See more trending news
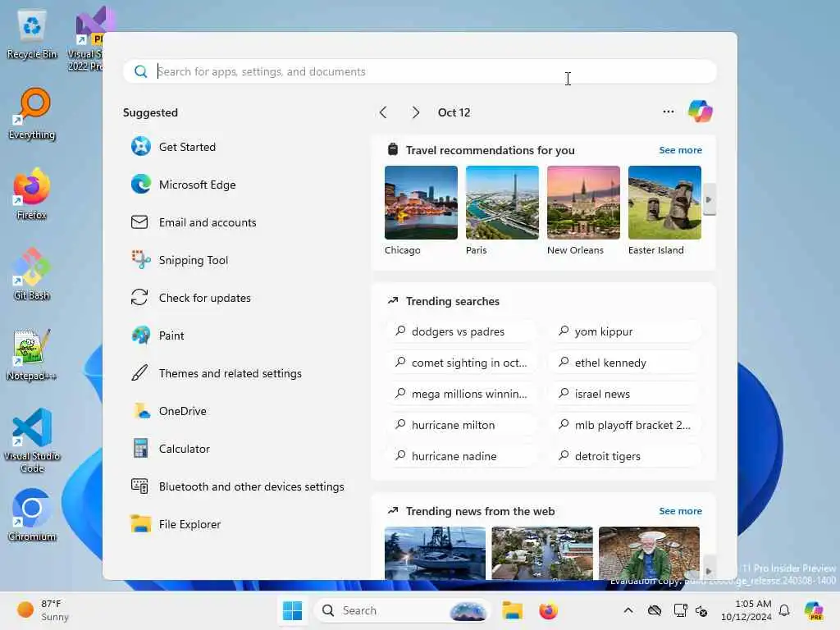 [680, 511]
